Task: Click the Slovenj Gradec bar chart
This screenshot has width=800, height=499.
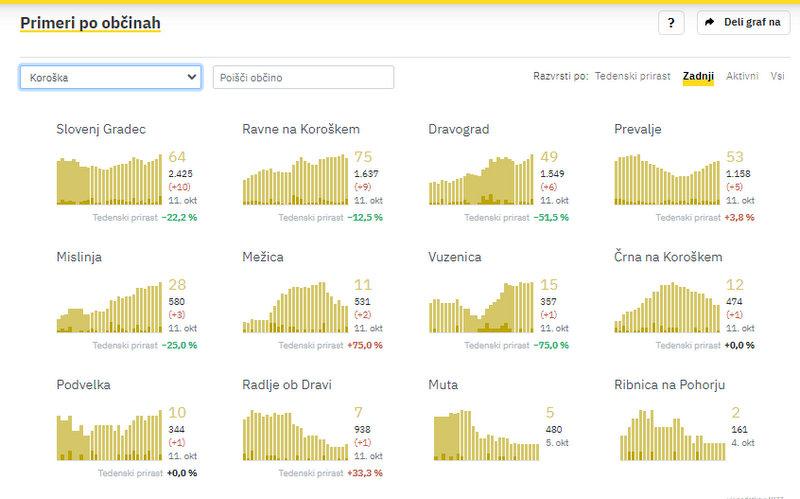Action: 109,178
